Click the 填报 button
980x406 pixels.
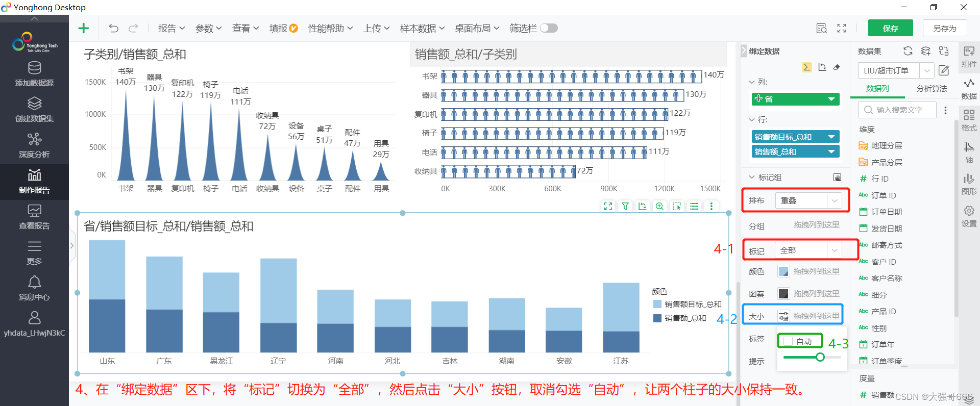coord(283,29)
